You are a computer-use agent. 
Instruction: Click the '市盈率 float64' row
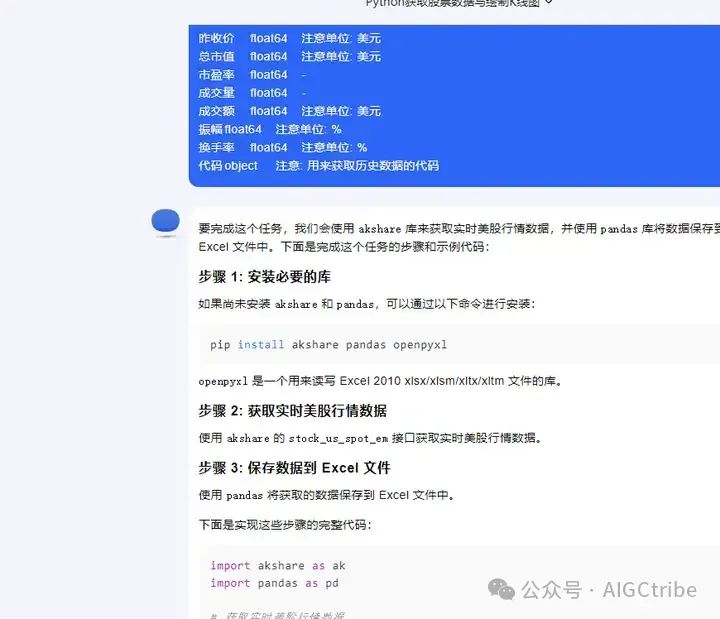pos(252,75)
